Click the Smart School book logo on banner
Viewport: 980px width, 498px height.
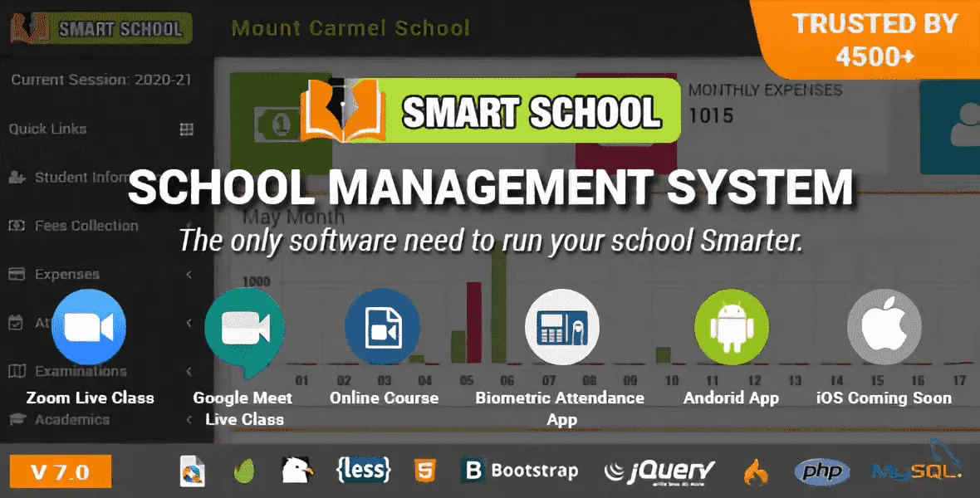[x=342, y=110]
